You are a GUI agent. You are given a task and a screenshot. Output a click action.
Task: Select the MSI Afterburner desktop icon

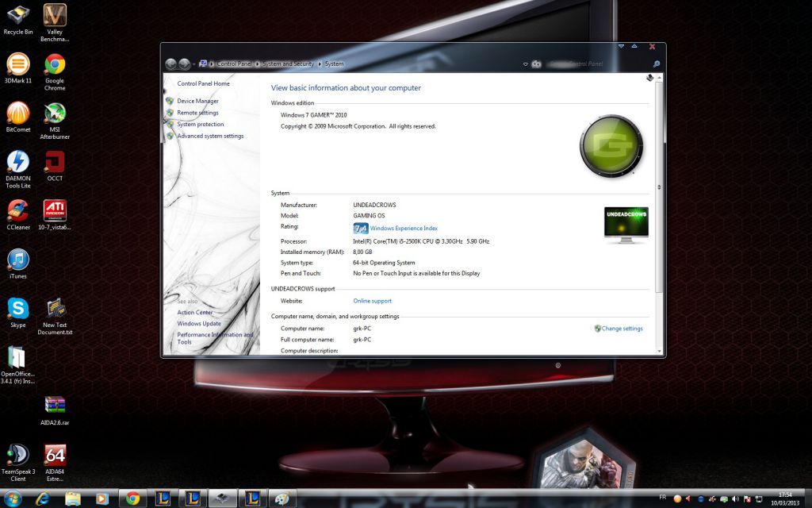pos(55,121)
